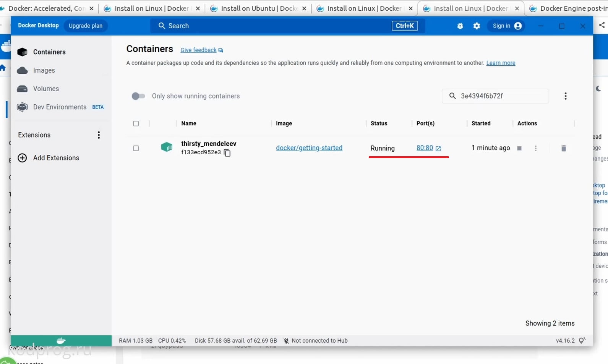Click Not connected to Hub status
This screenshot has height=364, width=608.
pos(316,341)
